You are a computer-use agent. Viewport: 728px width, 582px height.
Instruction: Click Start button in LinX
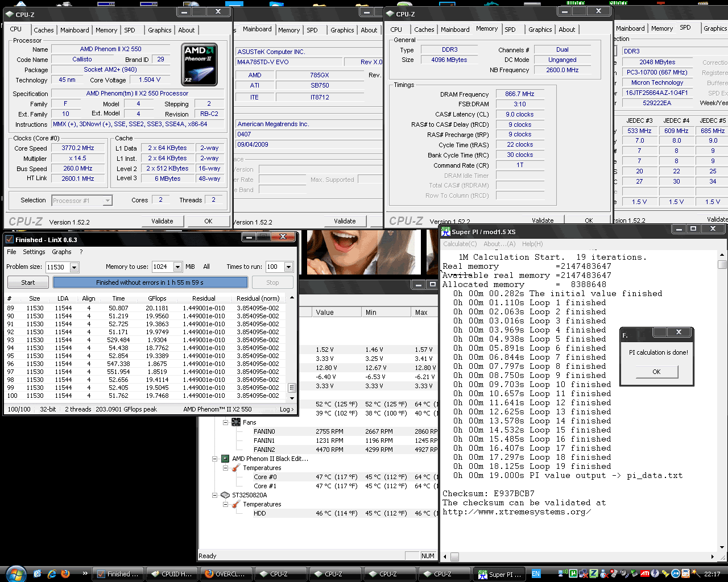[28, 282]
